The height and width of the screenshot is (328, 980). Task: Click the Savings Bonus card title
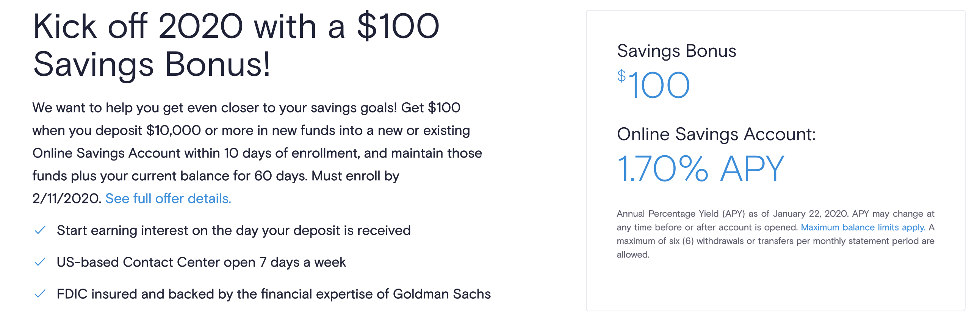click(x=676, y=51)
